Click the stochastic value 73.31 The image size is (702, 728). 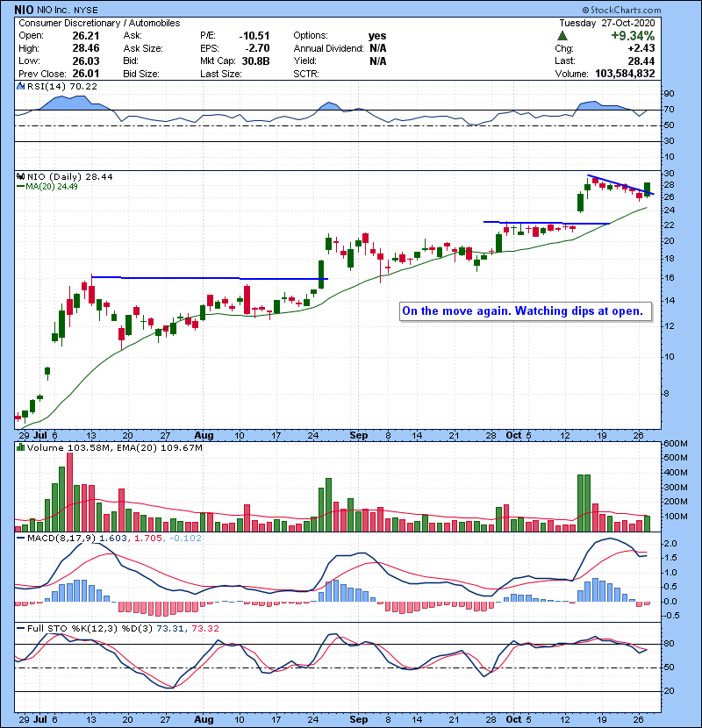(x=170, y=628)
